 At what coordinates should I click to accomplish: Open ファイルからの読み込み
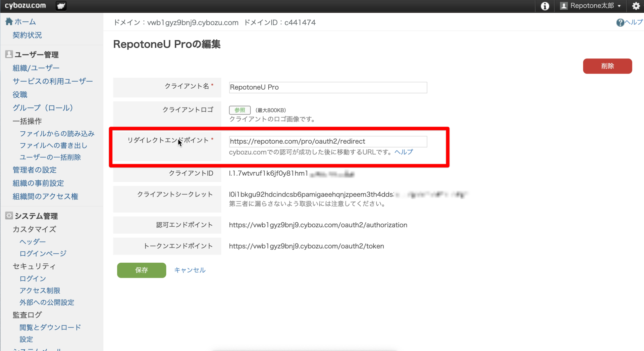[x=57, y=133]
